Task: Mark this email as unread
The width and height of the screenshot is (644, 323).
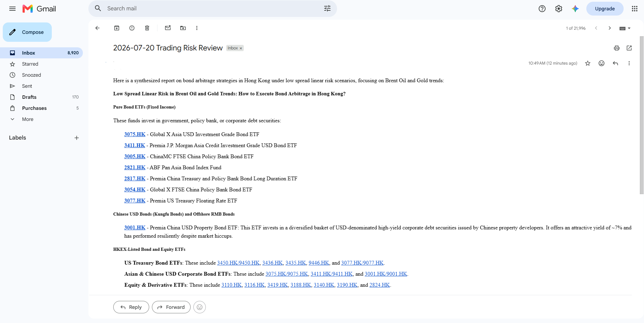Action: pyautogui.click(x=168, y=28)
